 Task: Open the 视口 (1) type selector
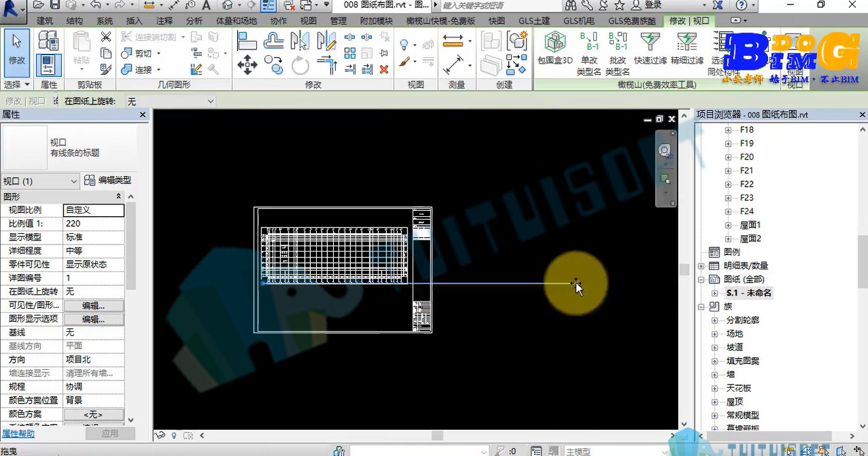pyautogui.click(x=40, y=181)
